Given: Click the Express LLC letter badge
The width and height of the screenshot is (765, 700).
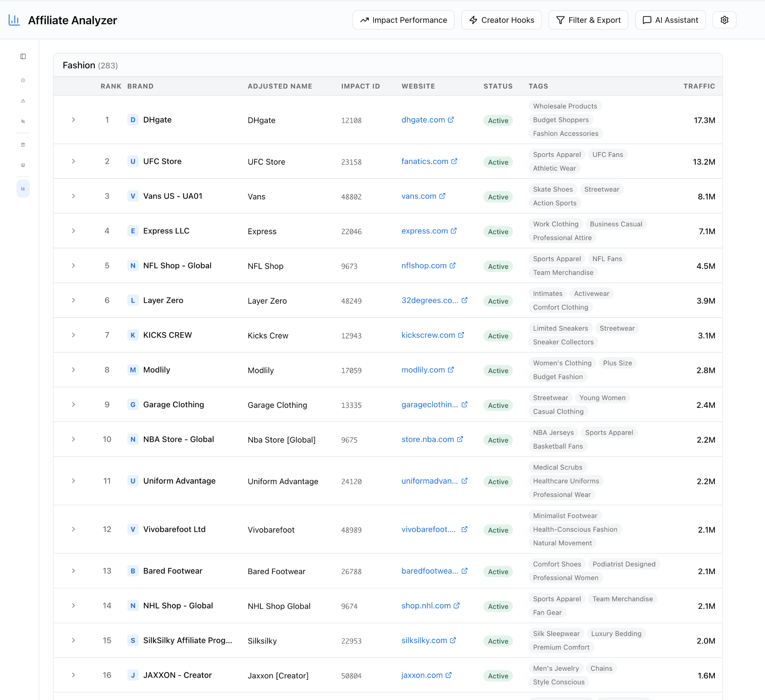Looking at the screenshot, I should point(133,231).
